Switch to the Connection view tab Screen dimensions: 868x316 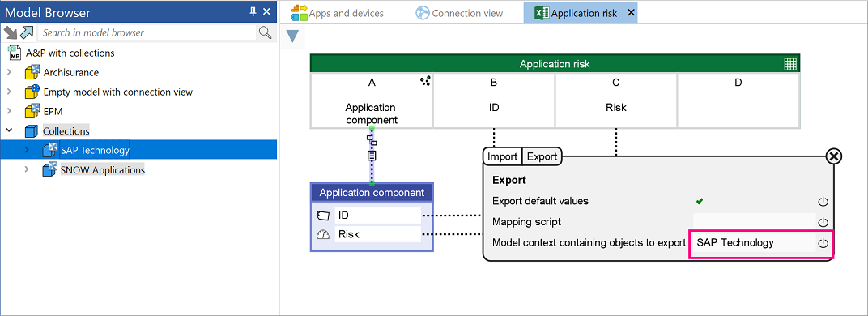click(459, 13)
